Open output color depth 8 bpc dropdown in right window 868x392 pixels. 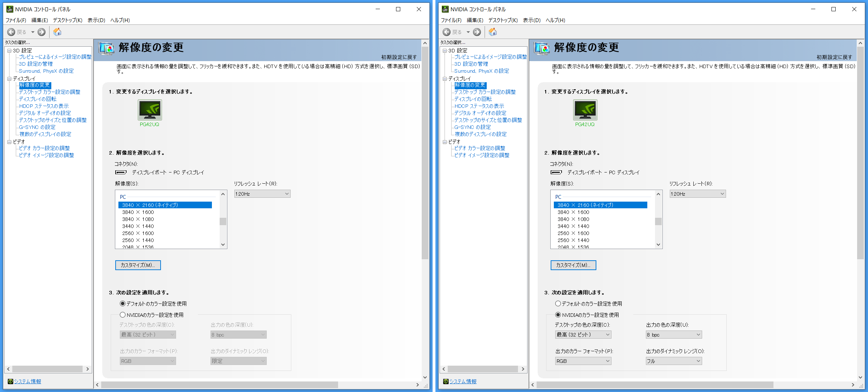pyautogui.click(x=674, y=335)
